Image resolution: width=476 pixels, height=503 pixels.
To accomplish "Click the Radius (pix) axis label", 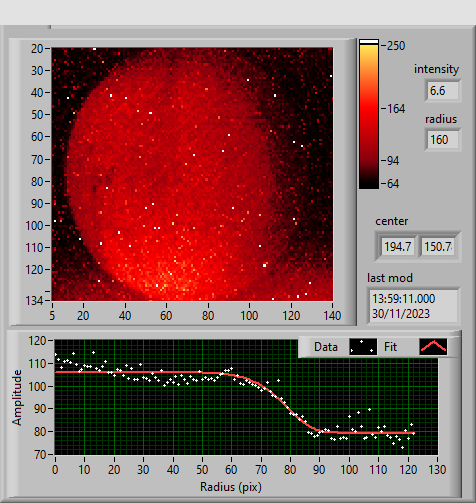I will pos(231,487).
